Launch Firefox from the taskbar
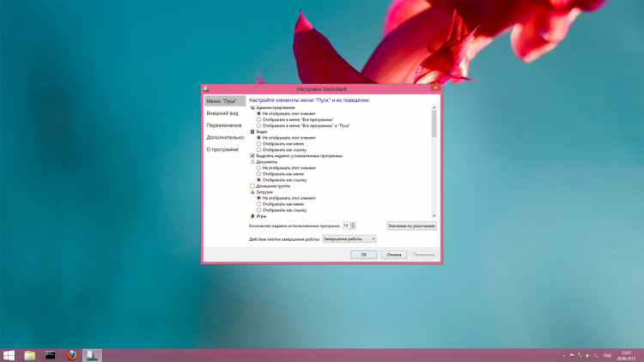This screenshot has width=644, height=362. 71,355
